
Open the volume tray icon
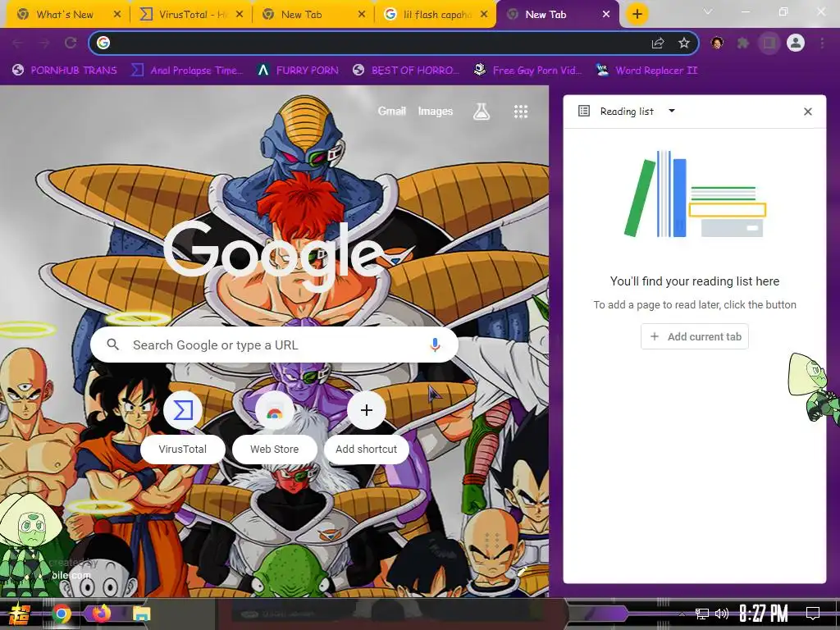[x=722, y=614]
